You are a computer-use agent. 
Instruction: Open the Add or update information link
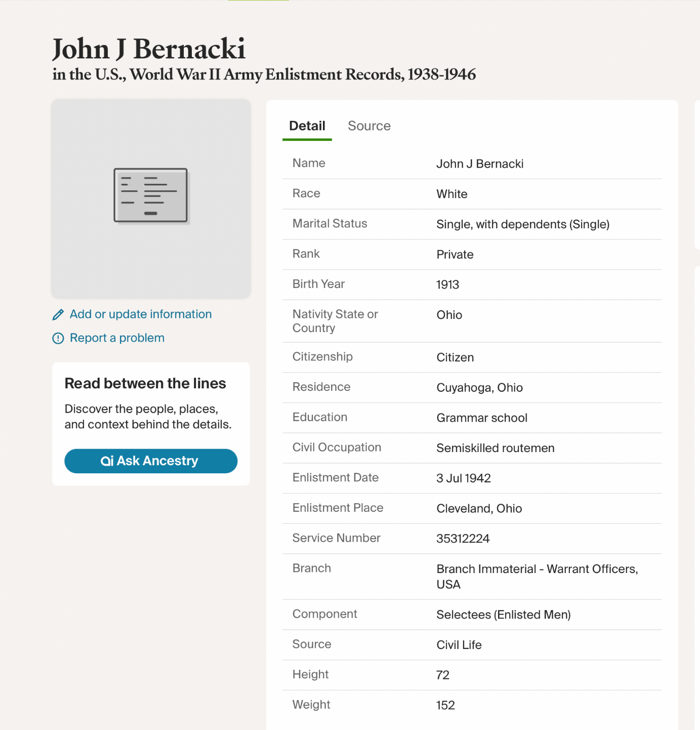[141, 314]
